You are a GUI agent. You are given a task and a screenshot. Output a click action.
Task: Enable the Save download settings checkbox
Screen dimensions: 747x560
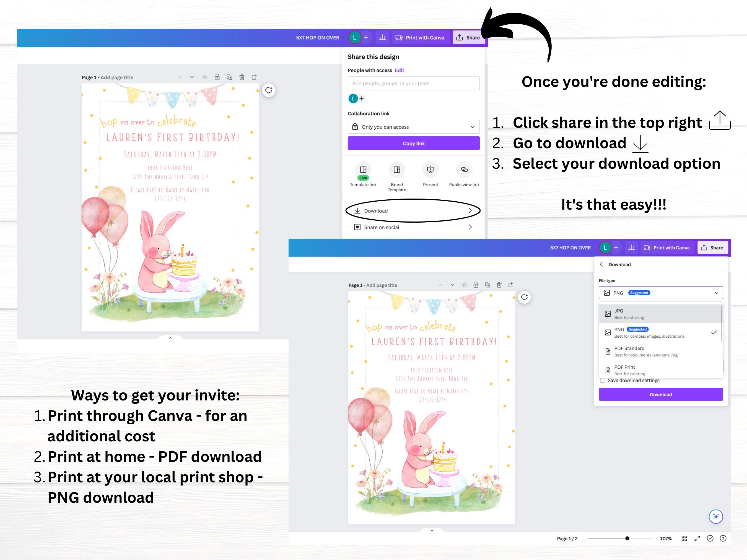(603, 381)
